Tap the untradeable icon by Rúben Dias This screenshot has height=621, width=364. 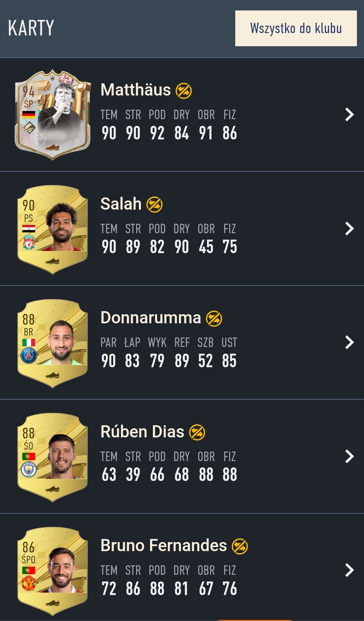coord(197,432)
